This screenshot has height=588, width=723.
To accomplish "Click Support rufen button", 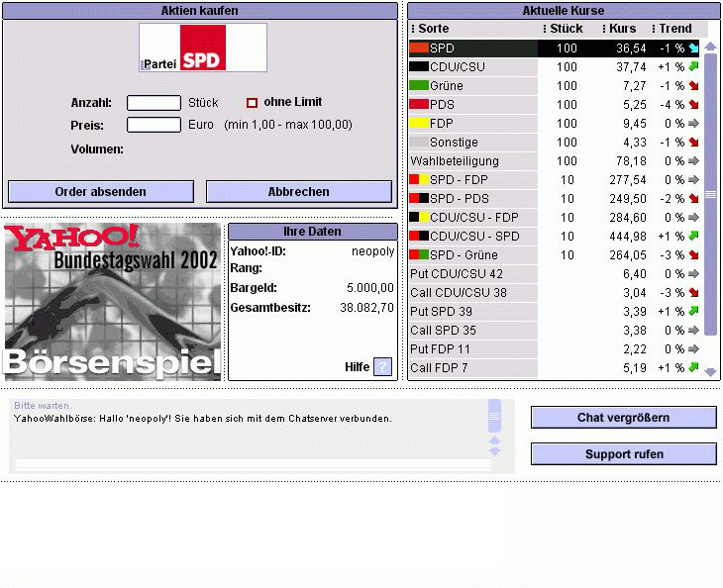I will point(624,454).
